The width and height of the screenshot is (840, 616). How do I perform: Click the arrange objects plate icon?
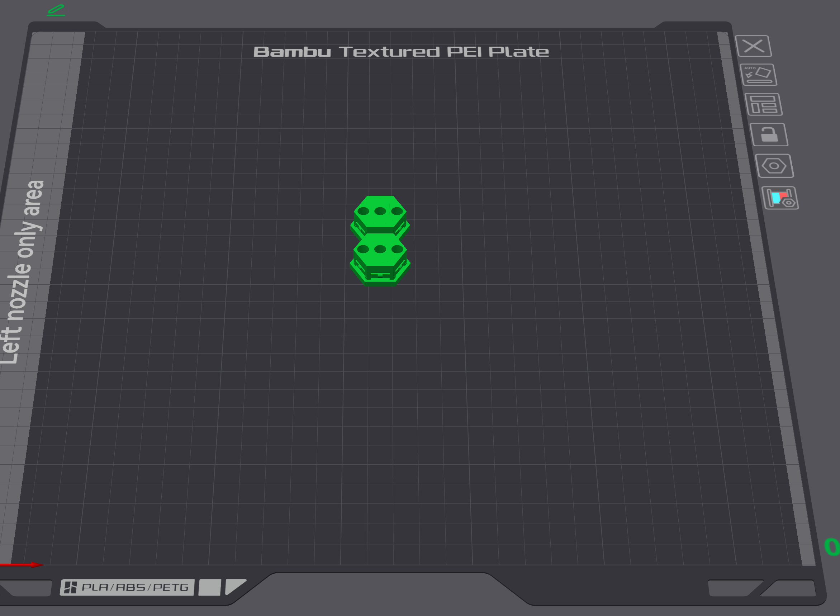click(x=764, y=104)
